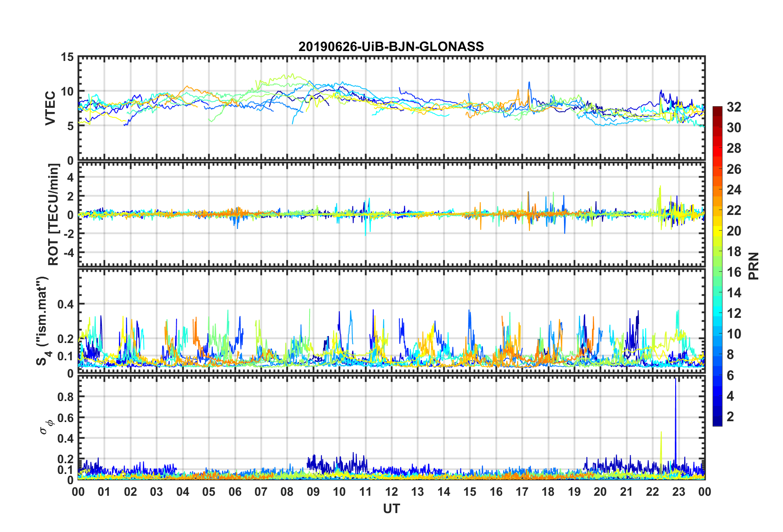The height and width of the screenshot is (532, 783).
Task: Click the UT x-axis label
Action: point(391,509)
